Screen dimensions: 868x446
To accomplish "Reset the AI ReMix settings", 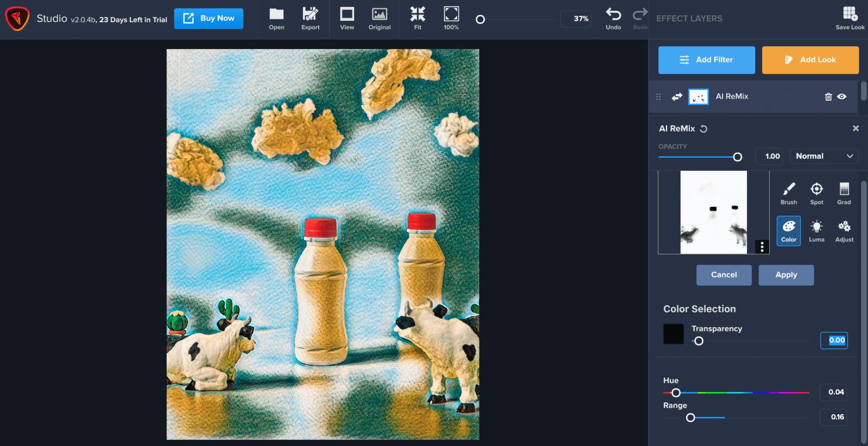I will point(704,129).
